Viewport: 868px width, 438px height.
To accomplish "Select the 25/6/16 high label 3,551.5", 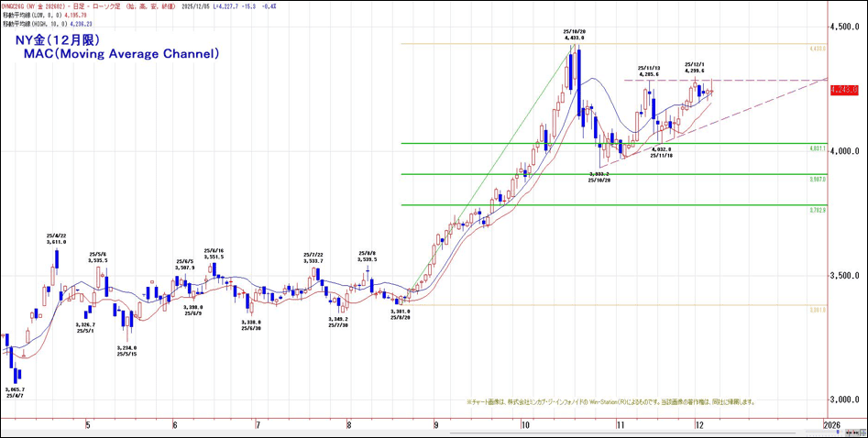I will pos(214,255).
